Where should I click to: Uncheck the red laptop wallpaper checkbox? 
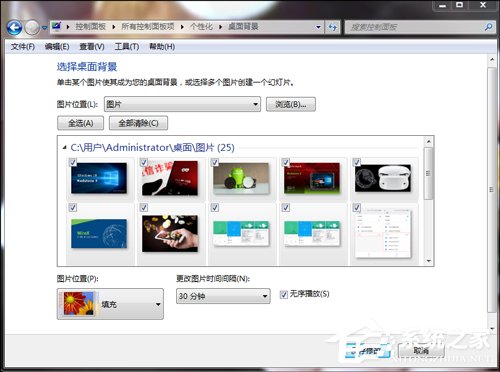pos(286,162)
